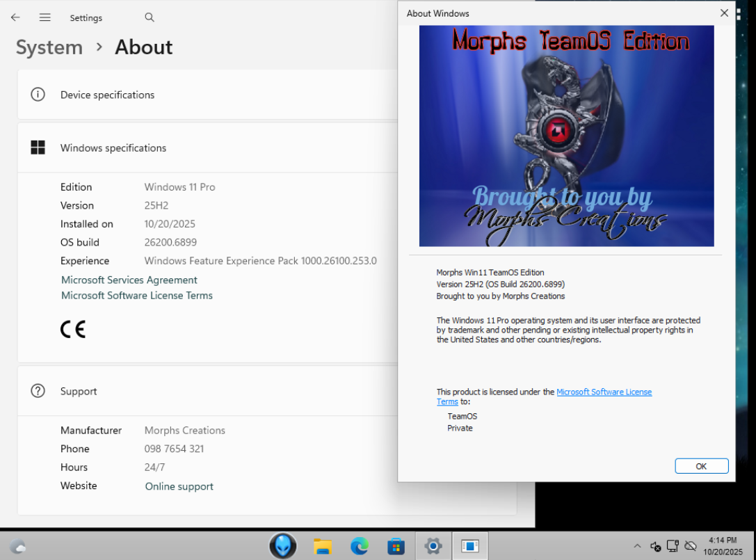Open the Settings hamburger navigation menu

click(45, 17)
